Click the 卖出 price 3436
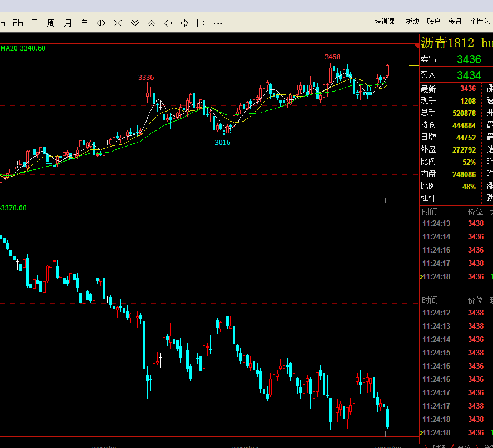 click(469, 59)
